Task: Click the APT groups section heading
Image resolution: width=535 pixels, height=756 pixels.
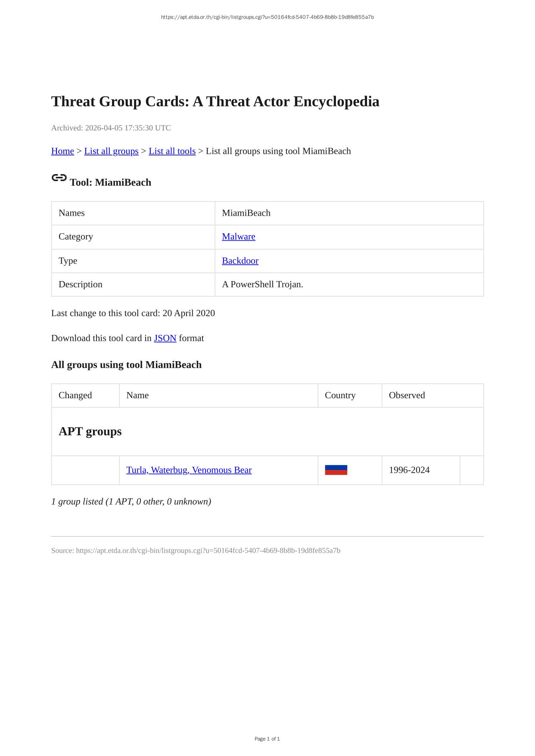Action: pyautogui.click(x=90, y=431)
